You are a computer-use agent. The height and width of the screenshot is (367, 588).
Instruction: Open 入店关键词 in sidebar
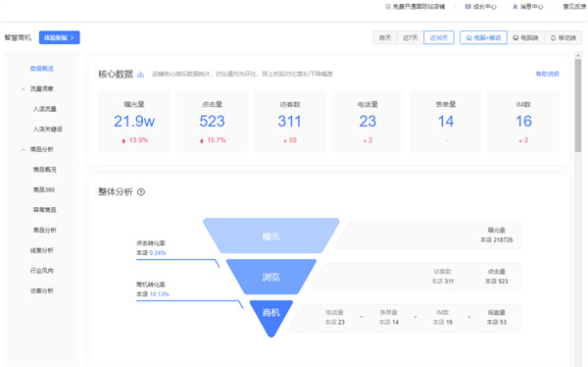tap(48, 130)
